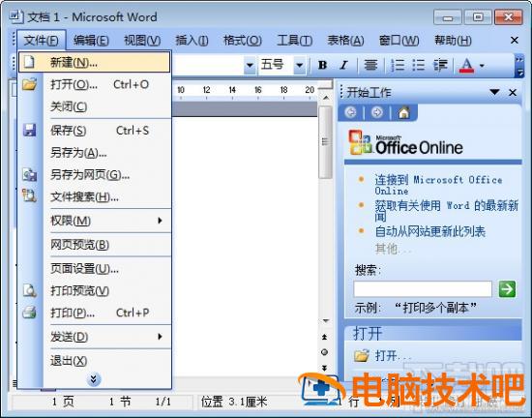Close the 开始工作 task pane
532x418 pixels.
point(513,92)
